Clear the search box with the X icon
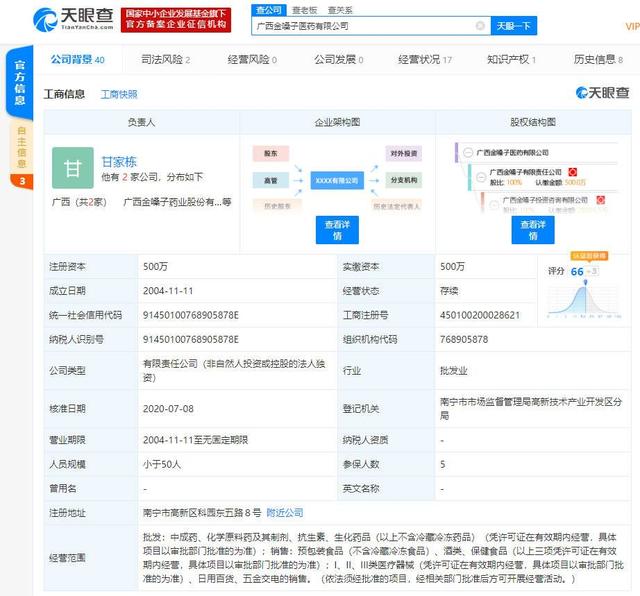The image size is (640, 596). point(480,26)
